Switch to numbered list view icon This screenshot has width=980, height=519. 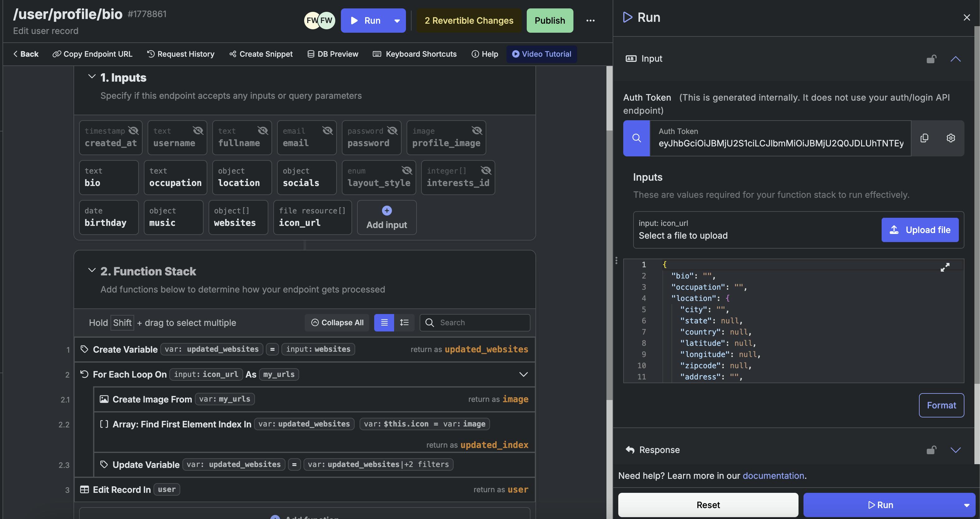[404, 322]
